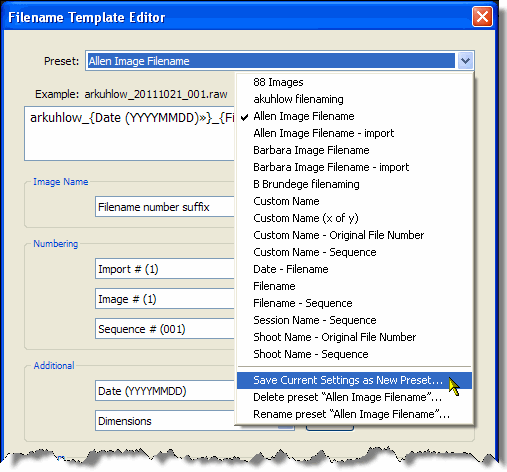Open the Filename number suffix dropdown

[165, 207]
